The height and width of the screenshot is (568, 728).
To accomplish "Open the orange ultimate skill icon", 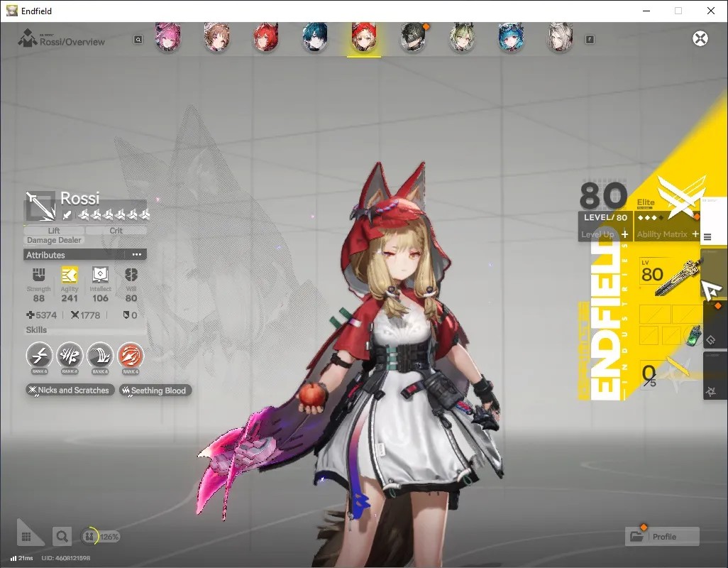I will 131,356.
